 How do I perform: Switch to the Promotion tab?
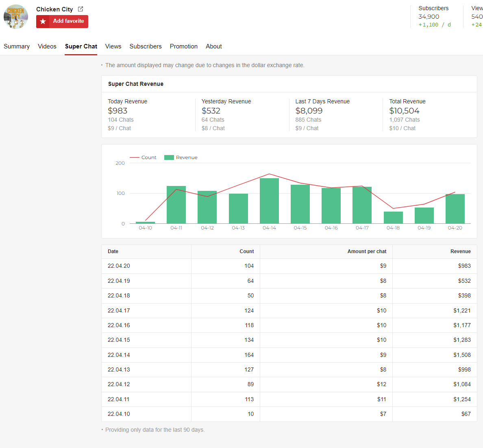pos(184,46)
